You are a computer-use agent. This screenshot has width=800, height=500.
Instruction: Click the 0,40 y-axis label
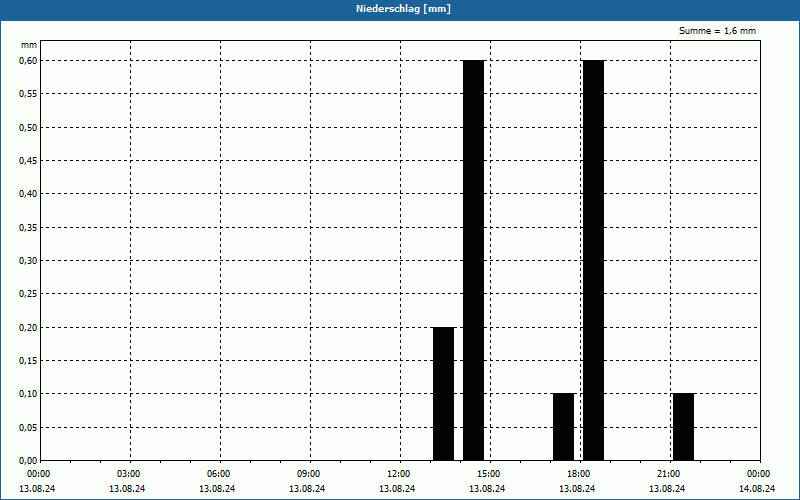29,194
